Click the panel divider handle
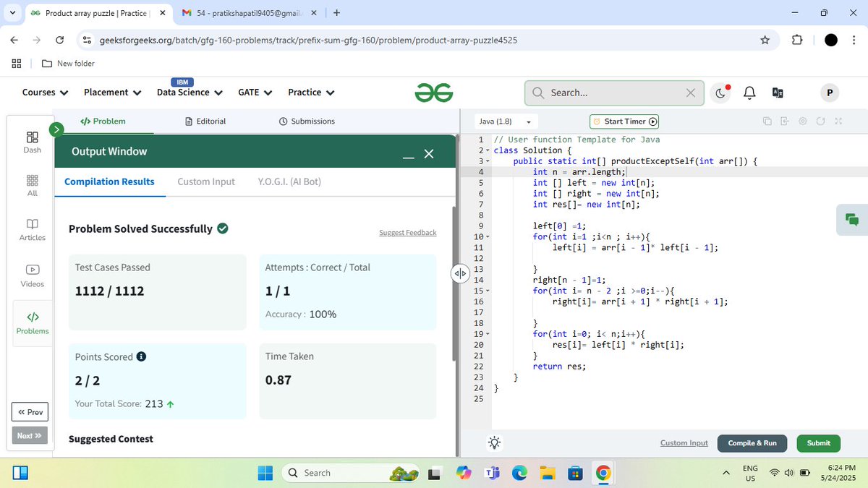868x488 pixels. coord(460,273)
